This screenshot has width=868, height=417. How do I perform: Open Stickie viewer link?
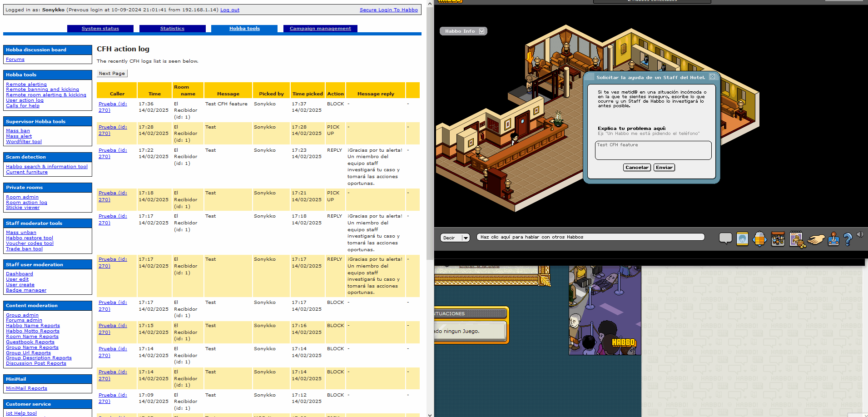click(x=23, y=208)
